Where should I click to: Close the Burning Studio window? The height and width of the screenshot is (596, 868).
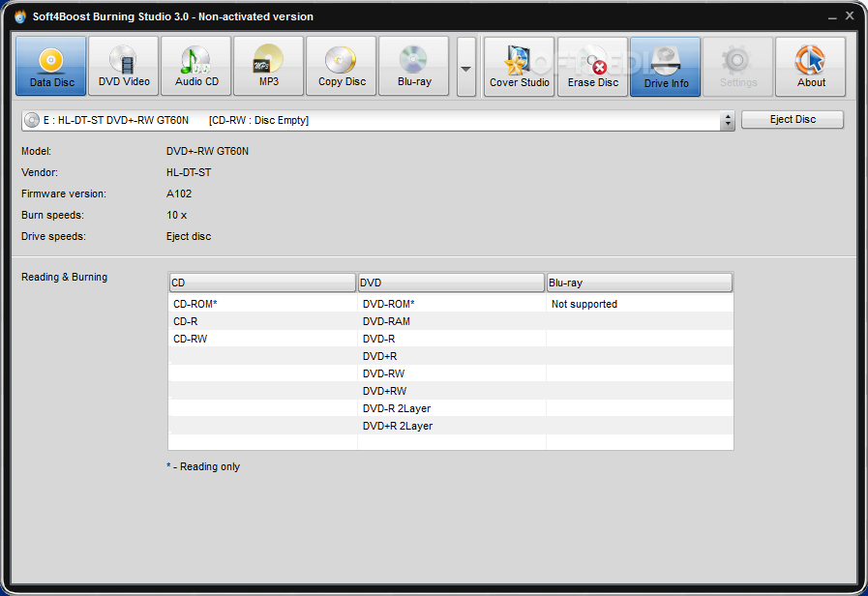click(850, 16)
